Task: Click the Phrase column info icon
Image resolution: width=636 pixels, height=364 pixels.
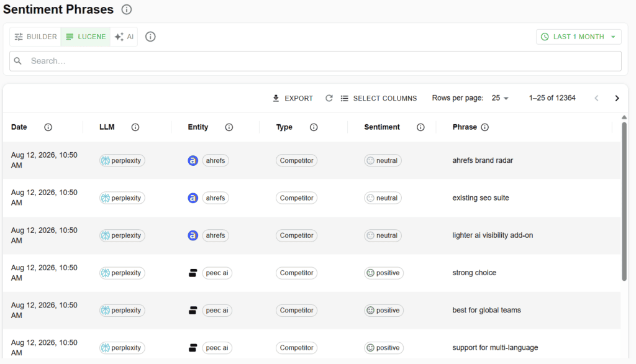Action: (484, 127)
